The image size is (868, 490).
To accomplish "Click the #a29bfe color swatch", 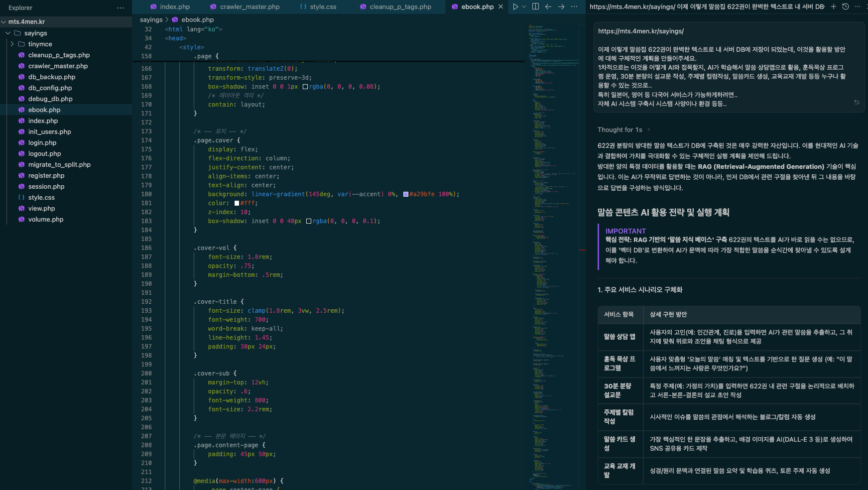I will [406, 194].
